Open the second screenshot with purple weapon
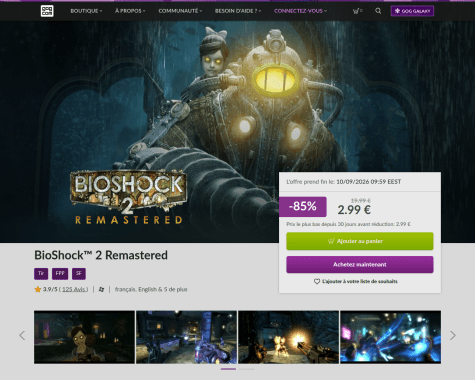Image resolution: width=475 pixels, height=380 pixels. click(186, 337)
